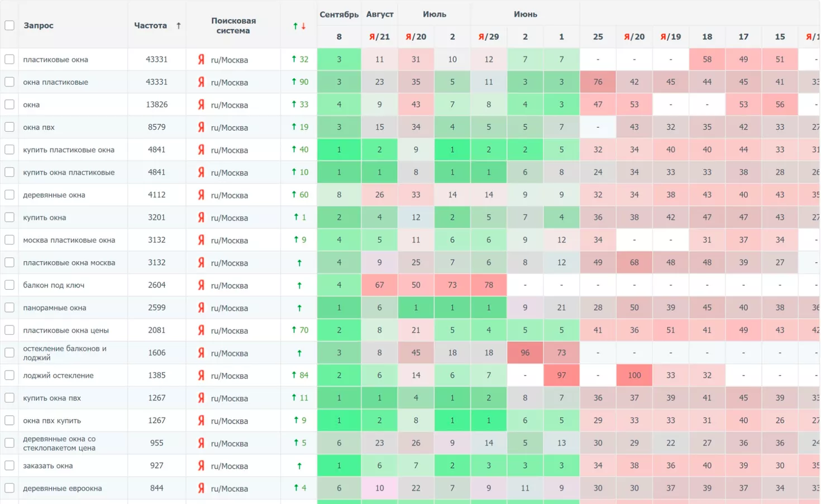The height and width of the screenshot is (504, 821).
Task: Click the green up arrow in the header
Action: tap(295, 26)
